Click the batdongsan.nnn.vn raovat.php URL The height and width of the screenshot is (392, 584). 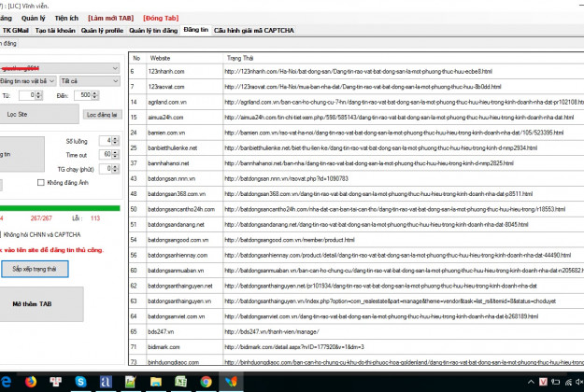coord(286,178)
